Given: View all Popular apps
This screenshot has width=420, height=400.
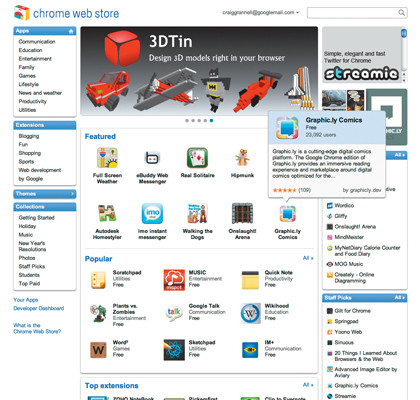Looking at the screenshot, I should click(x=308, y=258).
